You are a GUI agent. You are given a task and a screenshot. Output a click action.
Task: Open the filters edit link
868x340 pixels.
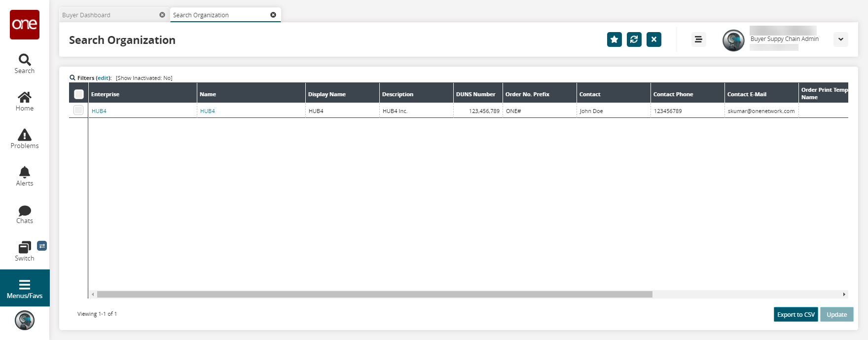coord(103,78)
